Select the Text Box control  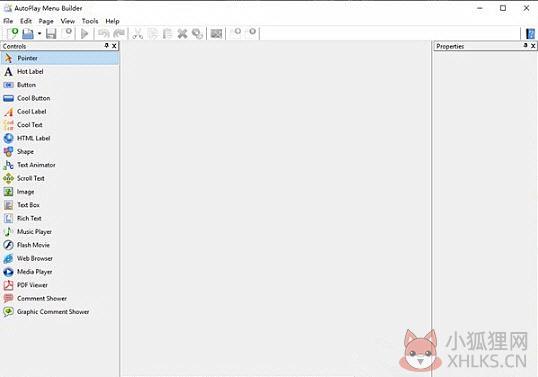pos(60,205)
